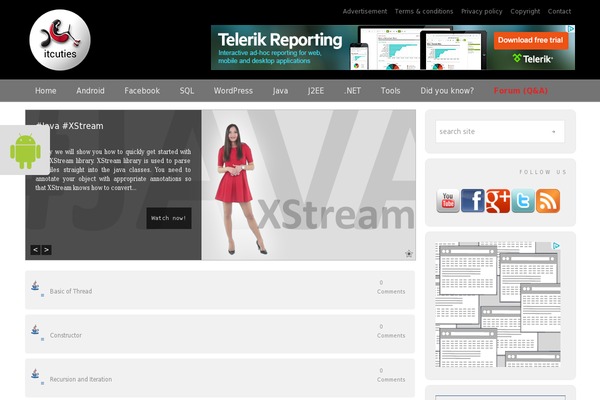Screen dimensions: 600x400
Task: Open the Android menu item
Action: [x=90, y=91]
